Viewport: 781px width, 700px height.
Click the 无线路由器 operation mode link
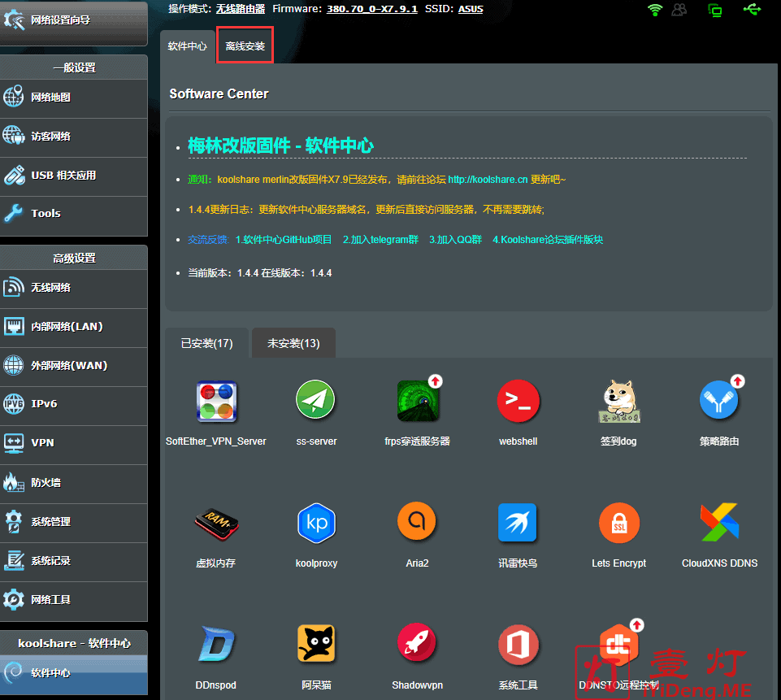click(241, 10)
